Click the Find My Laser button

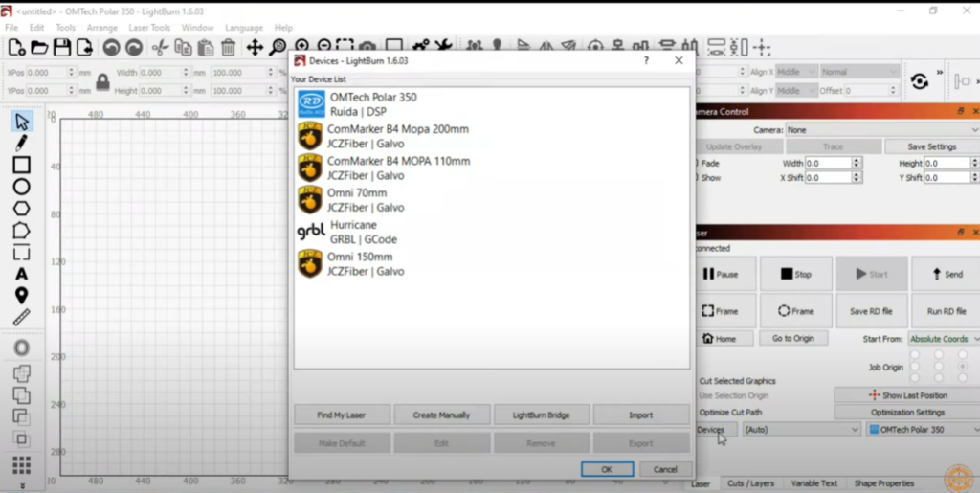click(x=342, y=415)
